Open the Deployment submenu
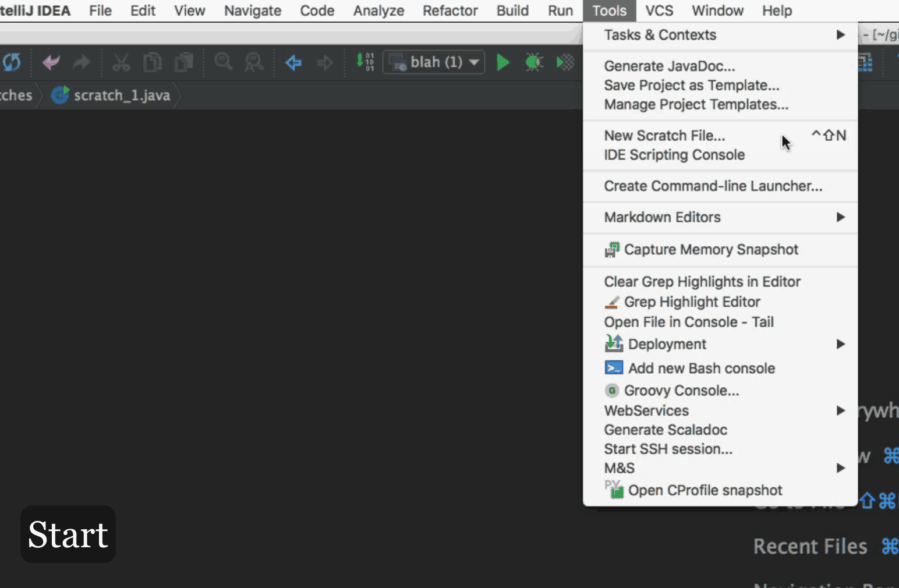 point(667,344)
